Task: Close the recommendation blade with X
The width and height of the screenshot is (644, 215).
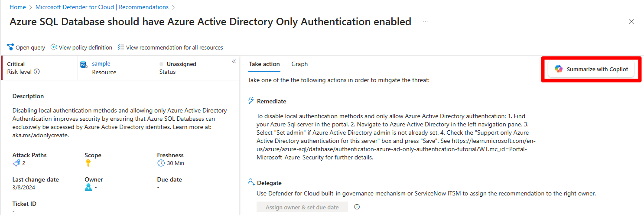Action: [x=631, y=22]
